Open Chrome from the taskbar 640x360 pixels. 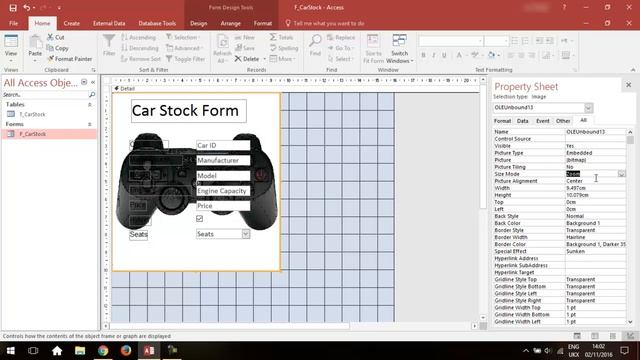(x=103, y=351)
